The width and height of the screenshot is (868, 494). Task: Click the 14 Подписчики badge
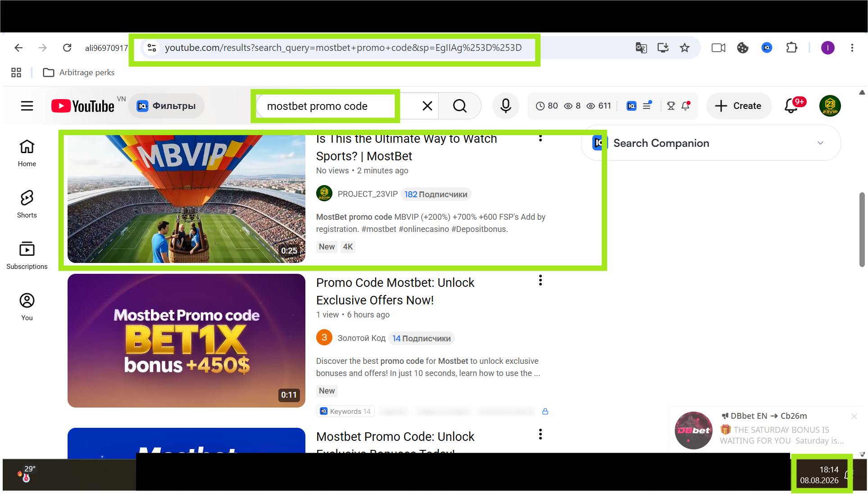[421, 339]
